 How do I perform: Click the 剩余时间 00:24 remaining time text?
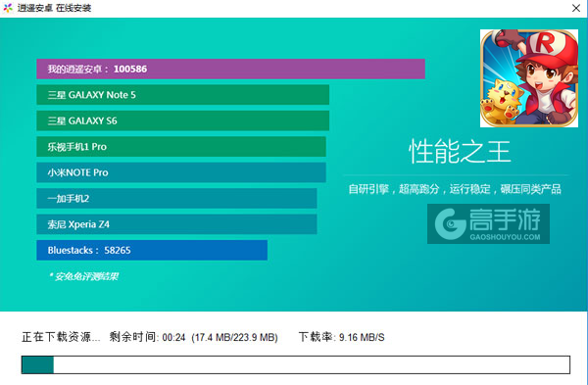click(147, 337)
